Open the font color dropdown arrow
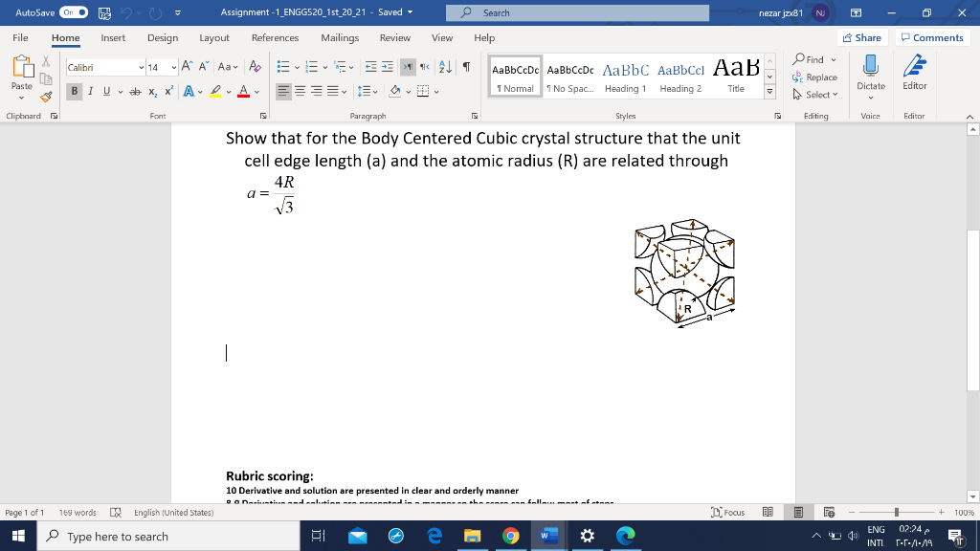 256,90
